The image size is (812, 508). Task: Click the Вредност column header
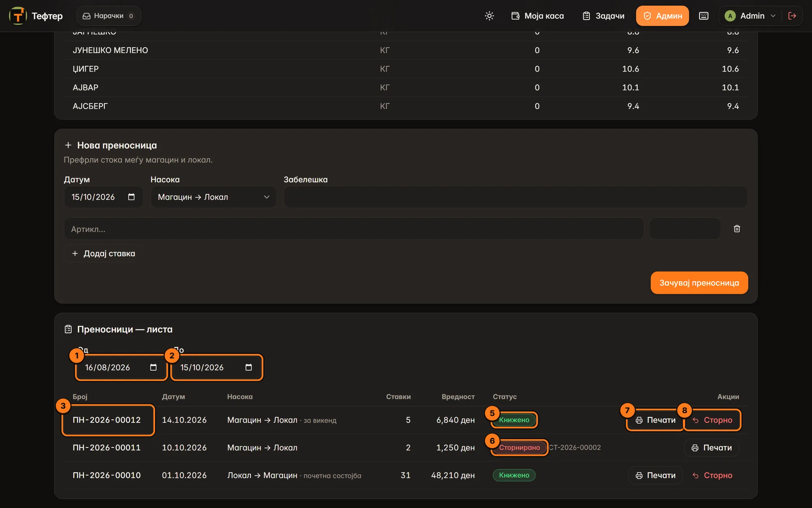coord(458,397)
